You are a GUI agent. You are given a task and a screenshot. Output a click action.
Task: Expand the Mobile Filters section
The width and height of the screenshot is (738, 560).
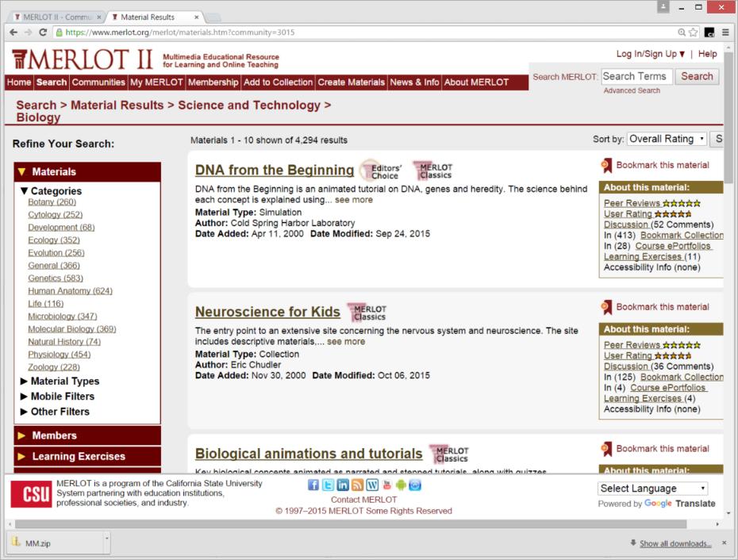tap(24, 397)
